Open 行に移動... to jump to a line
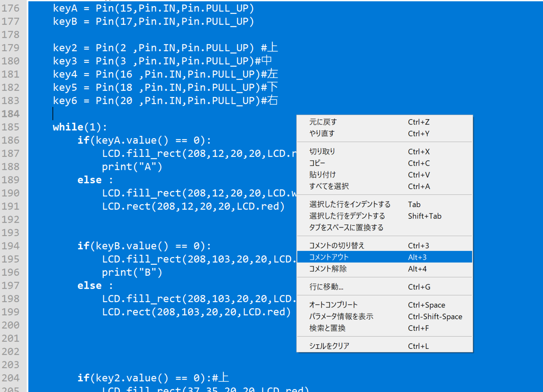 point(326,287)
